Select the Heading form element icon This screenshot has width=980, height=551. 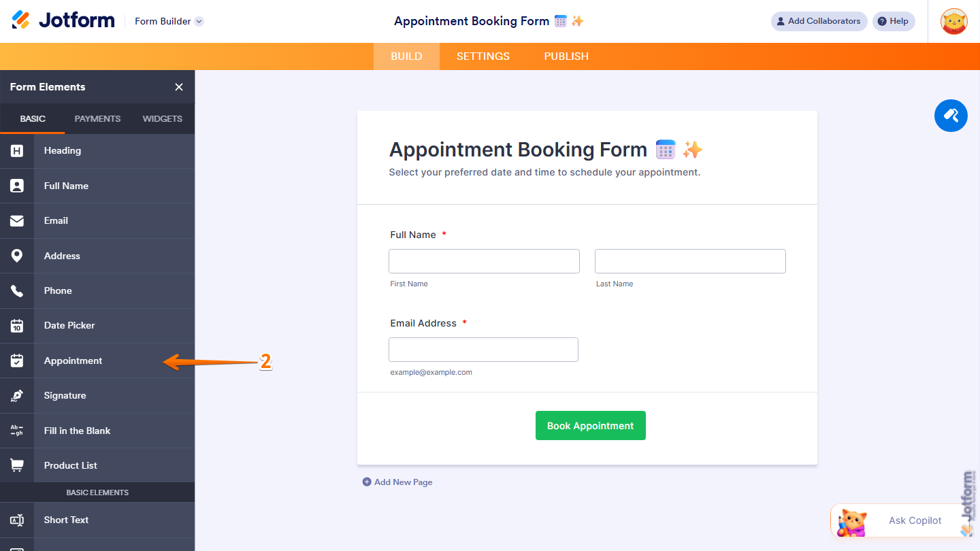16,150
